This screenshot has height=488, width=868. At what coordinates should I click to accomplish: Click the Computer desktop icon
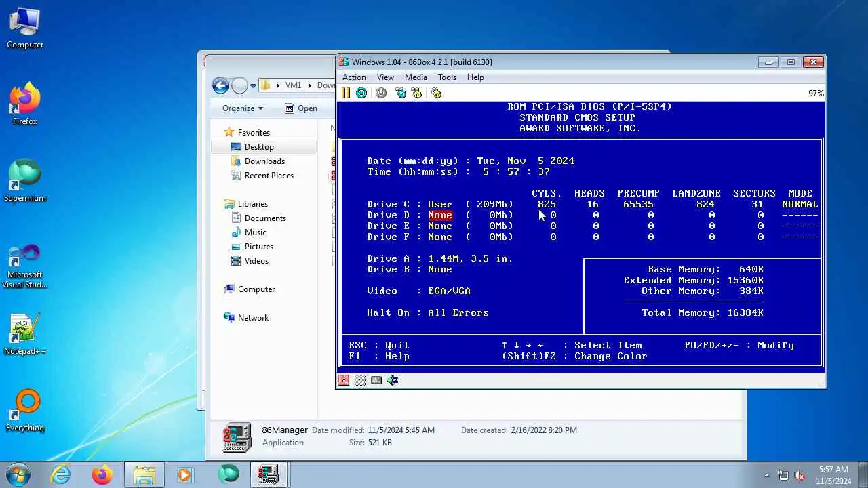tap(25, 28)
